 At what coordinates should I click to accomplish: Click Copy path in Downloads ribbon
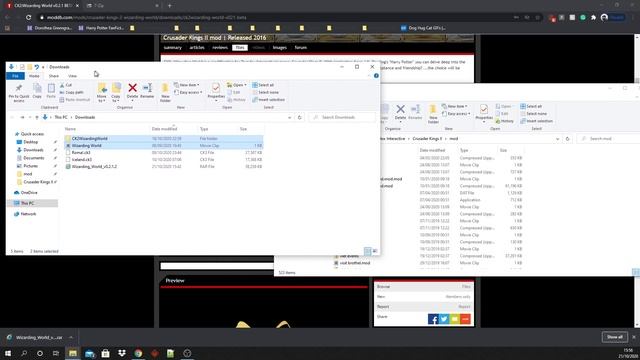coord(71,92)
